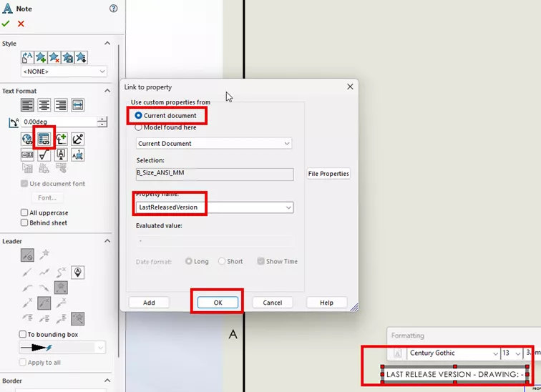Screen dimensions: 541x392
Task: Click the Link to Property icon
Action: coord(44,139)
